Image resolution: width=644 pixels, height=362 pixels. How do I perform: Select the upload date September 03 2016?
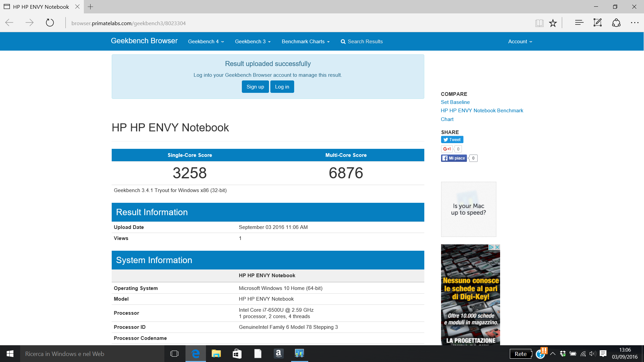click(x=273, y=227)
